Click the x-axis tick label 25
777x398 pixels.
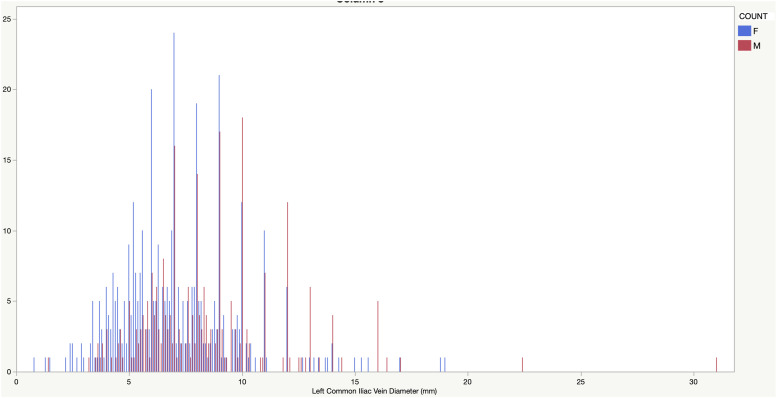(580, 382)
